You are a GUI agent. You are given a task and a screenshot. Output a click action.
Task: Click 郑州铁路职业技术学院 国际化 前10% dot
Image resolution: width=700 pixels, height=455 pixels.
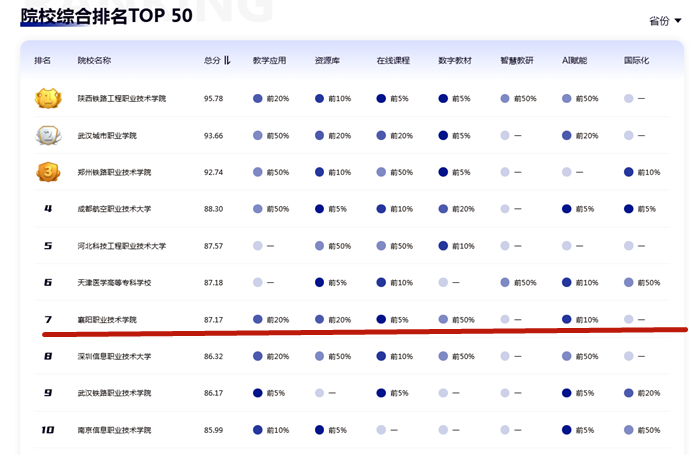(628, 172)
